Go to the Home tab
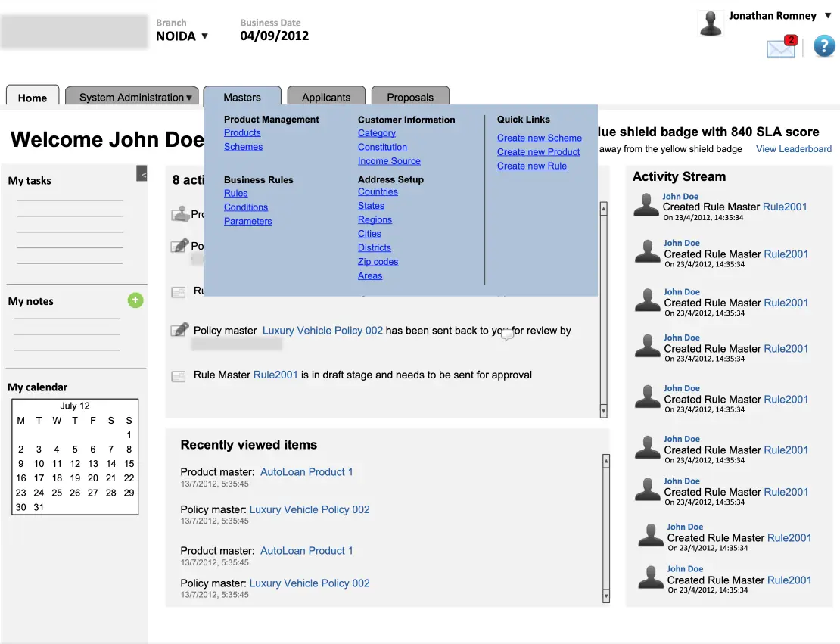The image size is (840, 644). click(33, 98)
